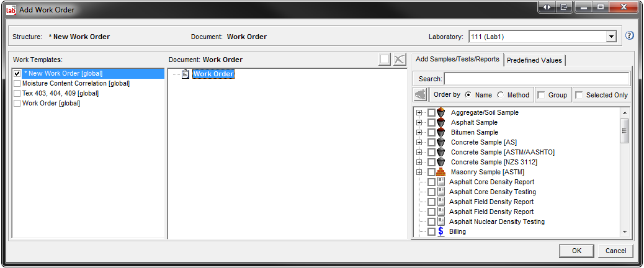The height and width of the screenshot is (268, 644).
Task: Click the delete X icon above document tree
Action: coord(400,60)
